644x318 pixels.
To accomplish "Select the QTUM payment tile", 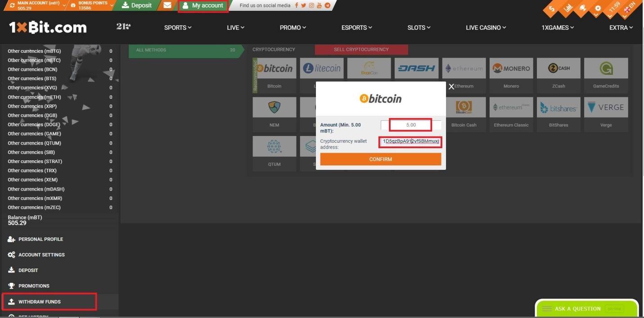I will coord(275,153).
